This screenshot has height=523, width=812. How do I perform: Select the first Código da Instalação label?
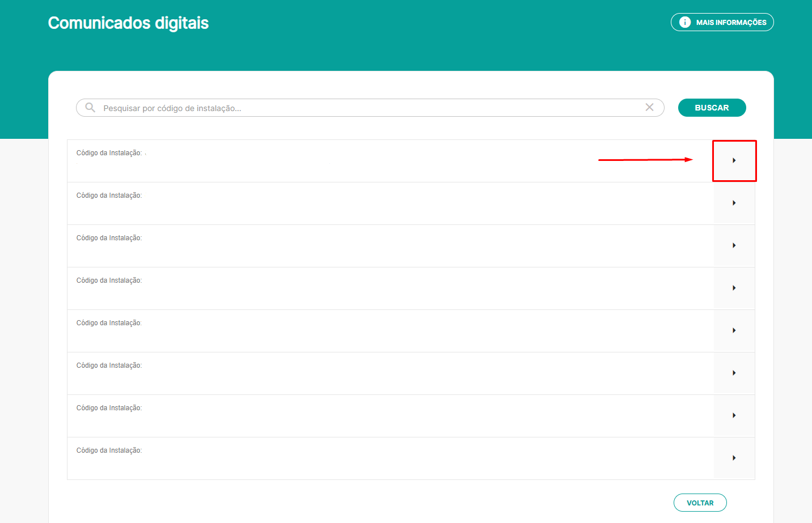tap(109, 153)
